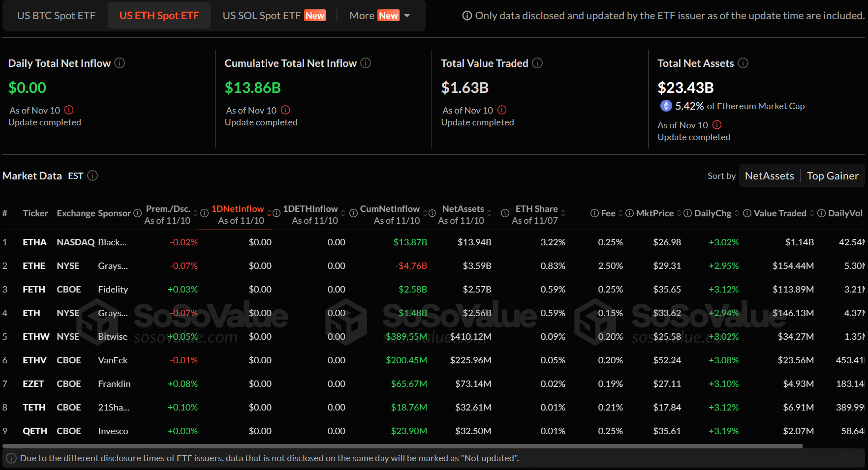Image resolution: width=868 pixels, height=470 pixels.
Task: Click info icon next to Market Data EST
Action: 93,176
